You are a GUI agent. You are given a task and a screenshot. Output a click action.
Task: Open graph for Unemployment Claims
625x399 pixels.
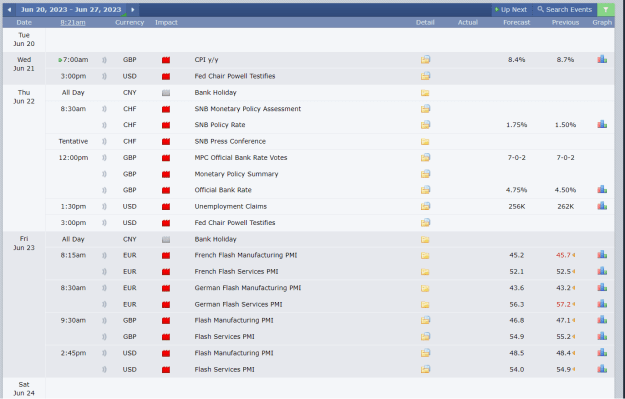click(x=602, y=206)
